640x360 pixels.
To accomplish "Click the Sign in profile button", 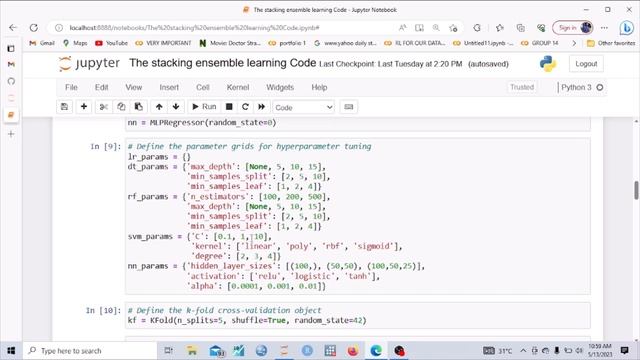I will coord(573,28).
